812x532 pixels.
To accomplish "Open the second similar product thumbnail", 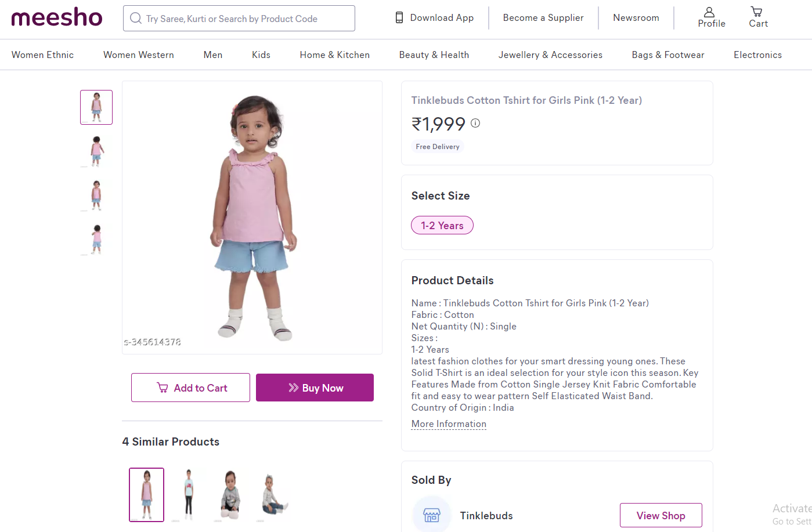I will [x=189, y=494].
